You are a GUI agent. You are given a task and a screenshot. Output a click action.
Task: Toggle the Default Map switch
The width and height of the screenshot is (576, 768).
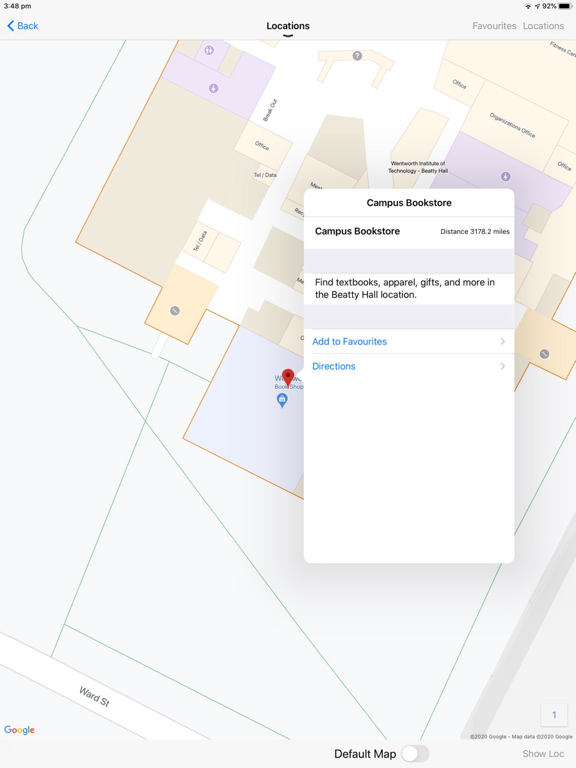click(415, 754)
